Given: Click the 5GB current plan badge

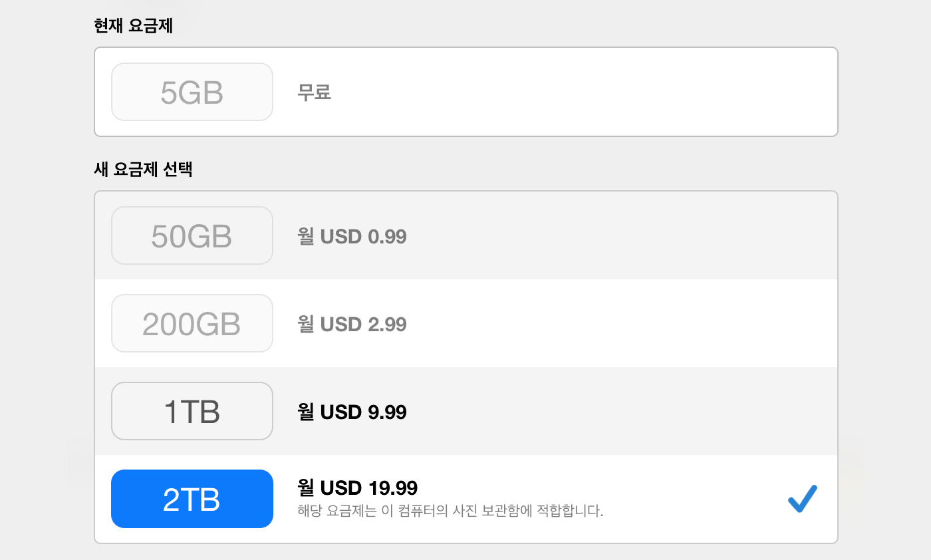Looking at the screenshot, I should (x=192, y=92).
